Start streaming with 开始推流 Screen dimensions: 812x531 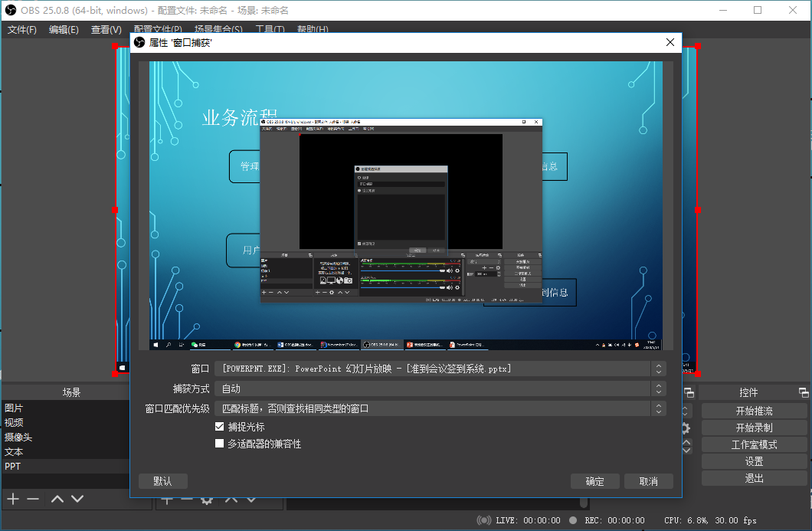tap(754, 411)
